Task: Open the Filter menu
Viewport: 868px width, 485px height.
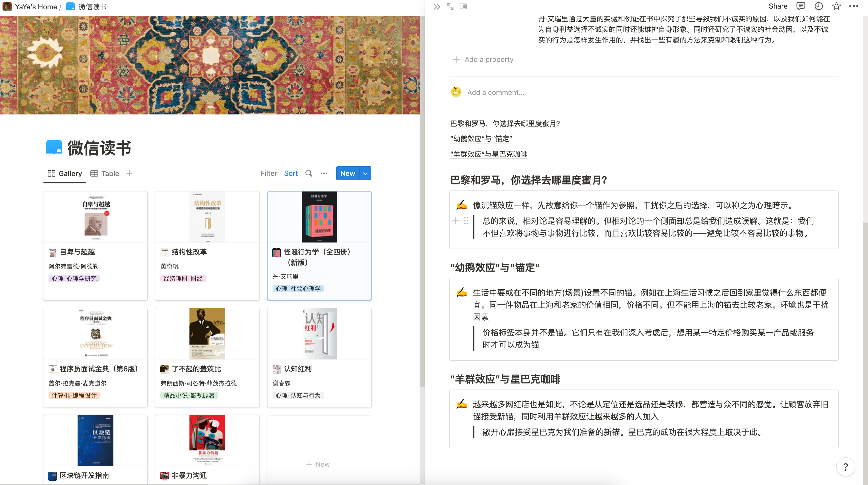Action: pyautogui.click(x=269, y=173)
